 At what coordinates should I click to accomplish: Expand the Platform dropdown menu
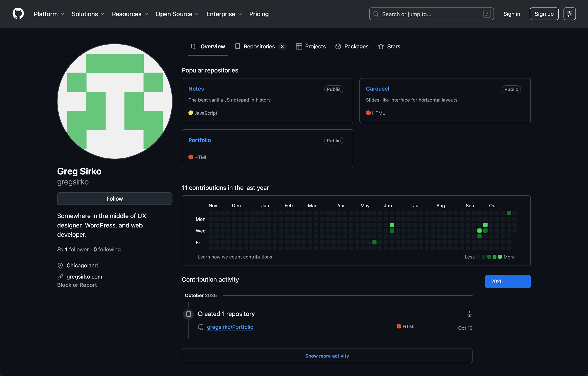tap(49, 14)
